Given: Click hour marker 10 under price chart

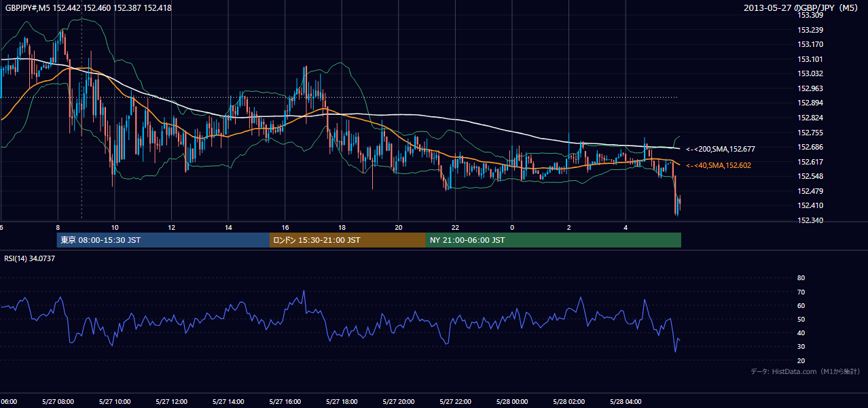Looking at the screenshot, I should point(115,228).
